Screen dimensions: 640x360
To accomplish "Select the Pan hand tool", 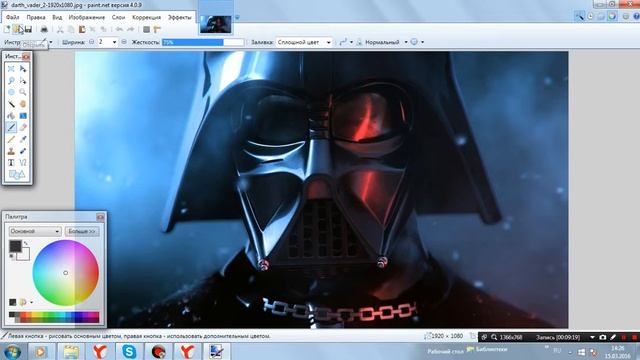I will tap(23, 104).
